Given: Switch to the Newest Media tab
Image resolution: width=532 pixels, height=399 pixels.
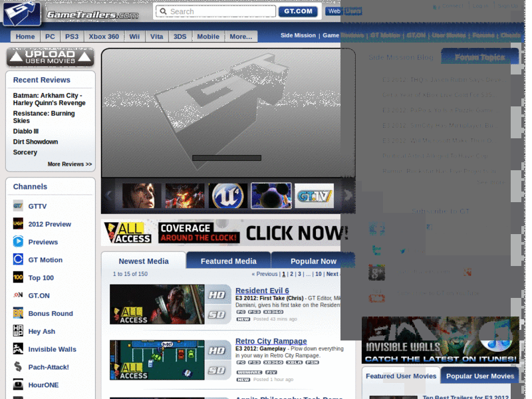Looking at the screenshot, I should (144, 261).
